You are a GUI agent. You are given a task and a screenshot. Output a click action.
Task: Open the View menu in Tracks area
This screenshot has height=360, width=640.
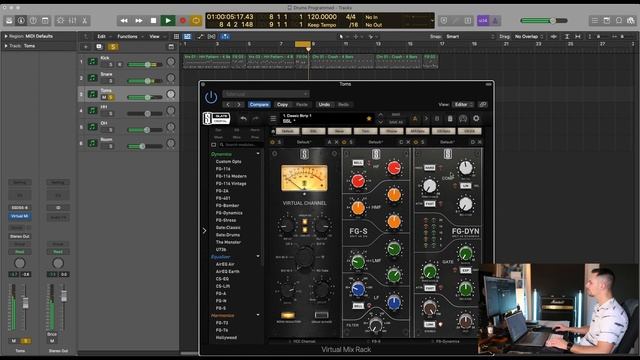154,37
